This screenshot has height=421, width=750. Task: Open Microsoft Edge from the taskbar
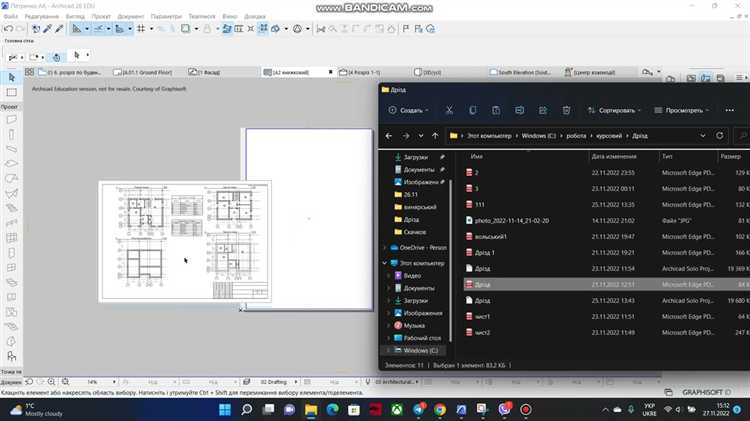point(332,410)
